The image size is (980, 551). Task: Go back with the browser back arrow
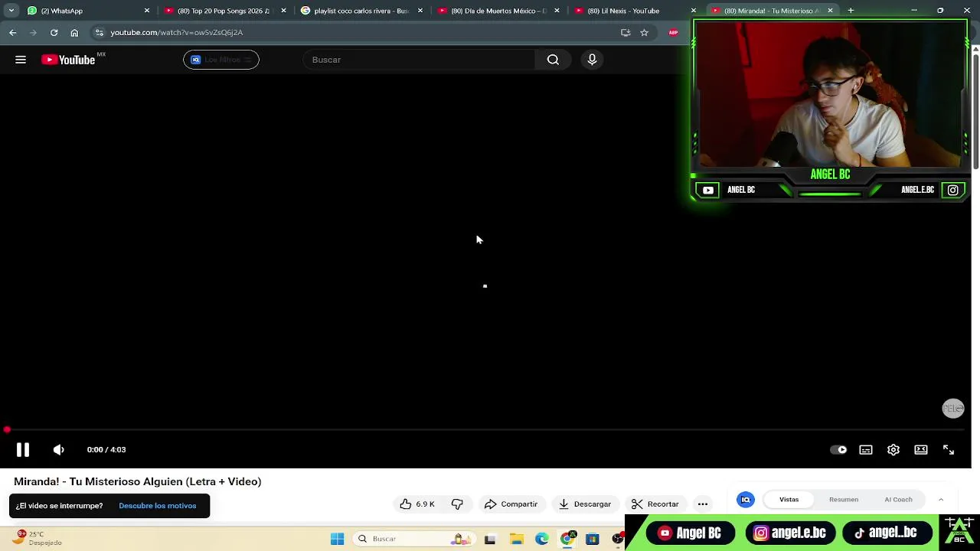(13, 32)
